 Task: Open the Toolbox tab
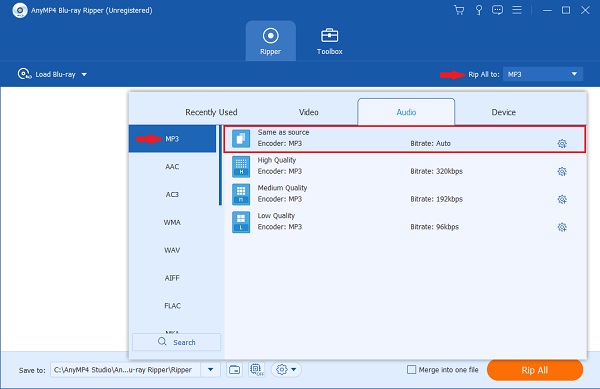click(329, 41)
